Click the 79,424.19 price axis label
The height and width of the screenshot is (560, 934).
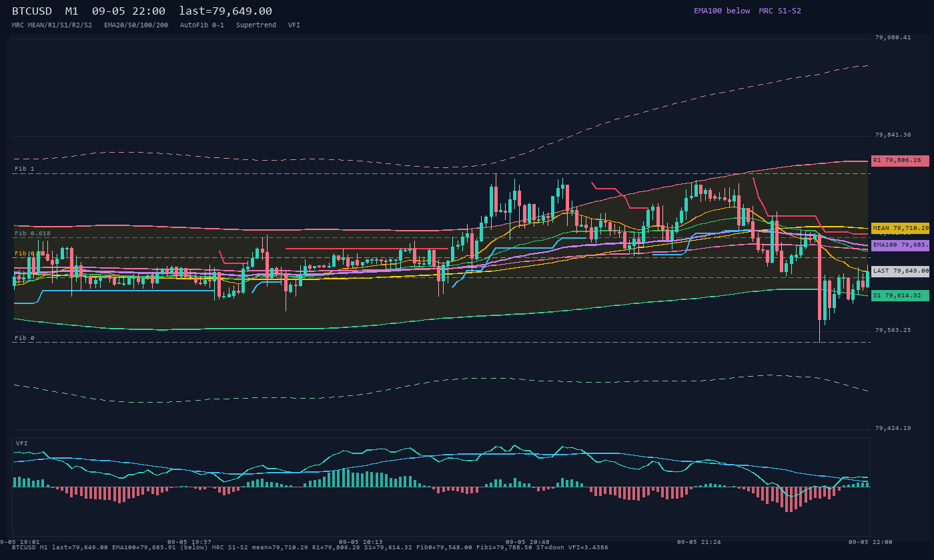[893, 428]
